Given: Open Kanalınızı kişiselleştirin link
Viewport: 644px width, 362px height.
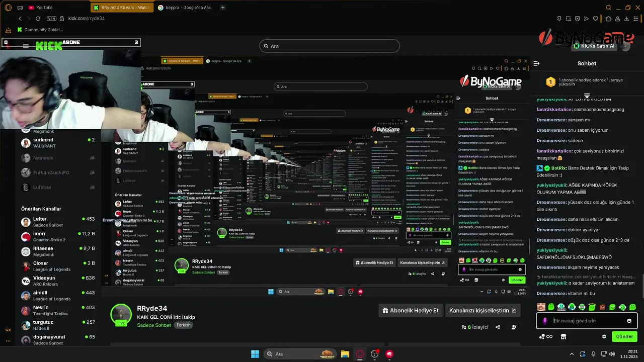Looking at the screenshot, I should (482, 310).
